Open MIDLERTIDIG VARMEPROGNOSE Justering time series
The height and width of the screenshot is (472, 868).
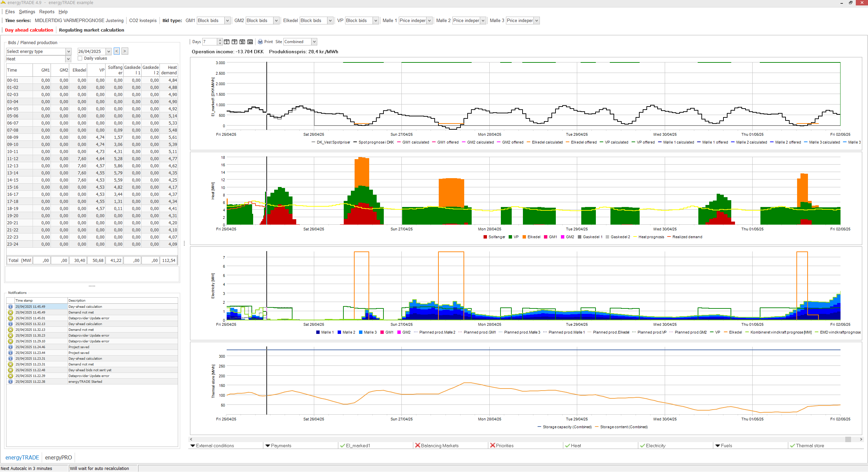[79, 21]
